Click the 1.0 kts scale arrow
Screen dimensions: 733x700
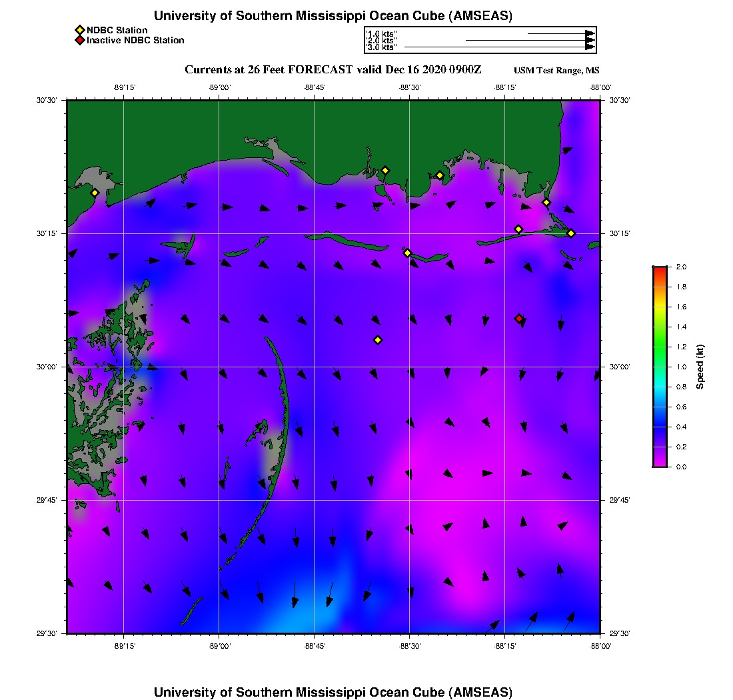pyautogui.click(x=560, y=33)
